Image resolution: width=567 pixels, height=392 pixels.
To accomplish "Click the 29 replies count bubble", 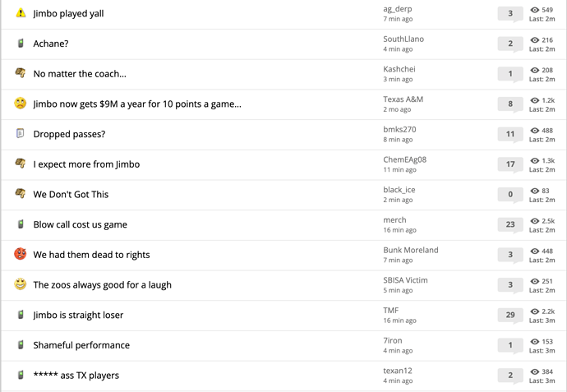I will point(510,315).
